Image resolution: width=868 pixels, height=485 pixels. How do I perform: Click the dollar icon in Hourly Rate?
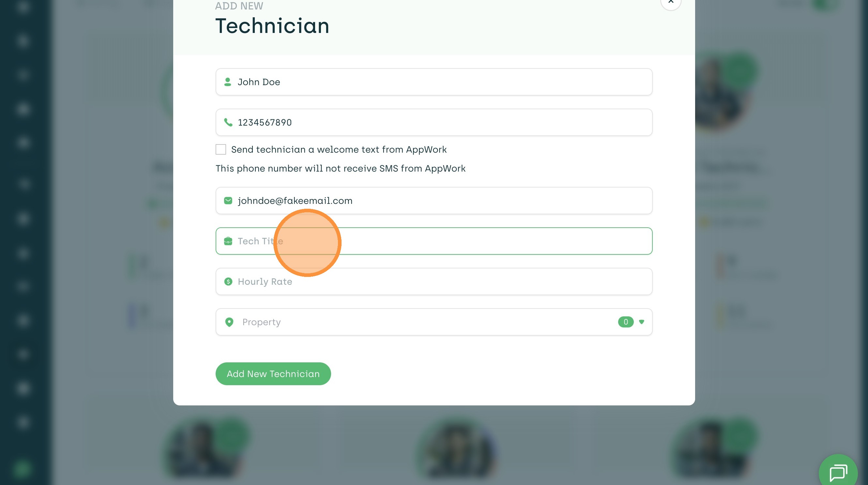(x=228, y=281)
